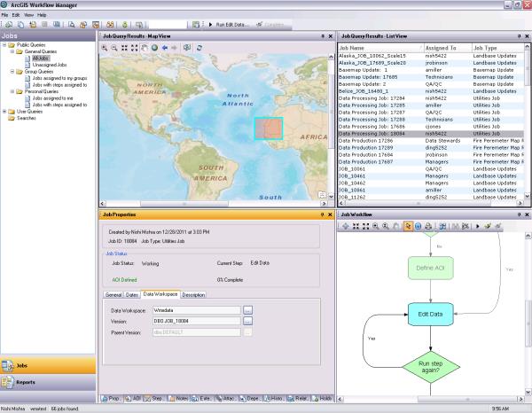Select Jobs assigned to my groups query

(x=59, y=78)
